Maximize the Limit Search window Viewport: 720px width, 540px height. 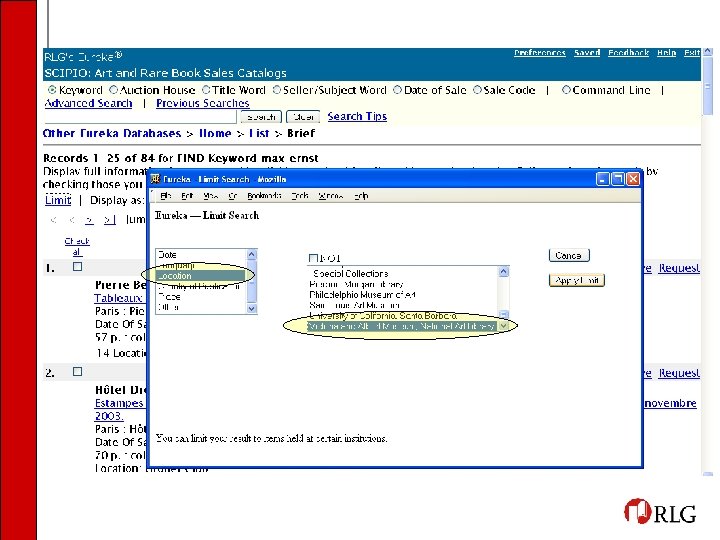click(618, 179)
